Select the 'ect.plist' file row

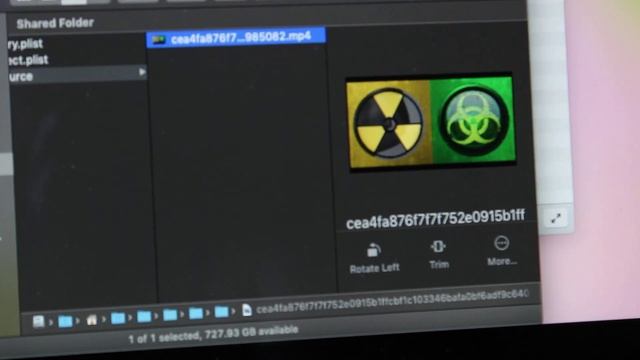click(x=28, y=60)
